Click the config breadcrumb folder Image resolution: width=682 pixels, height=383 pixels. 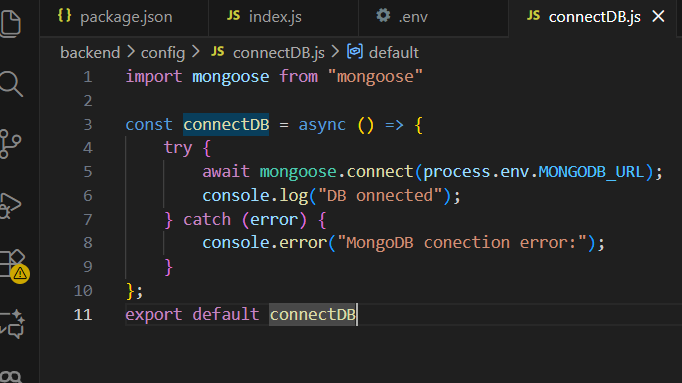pos(163,53)
